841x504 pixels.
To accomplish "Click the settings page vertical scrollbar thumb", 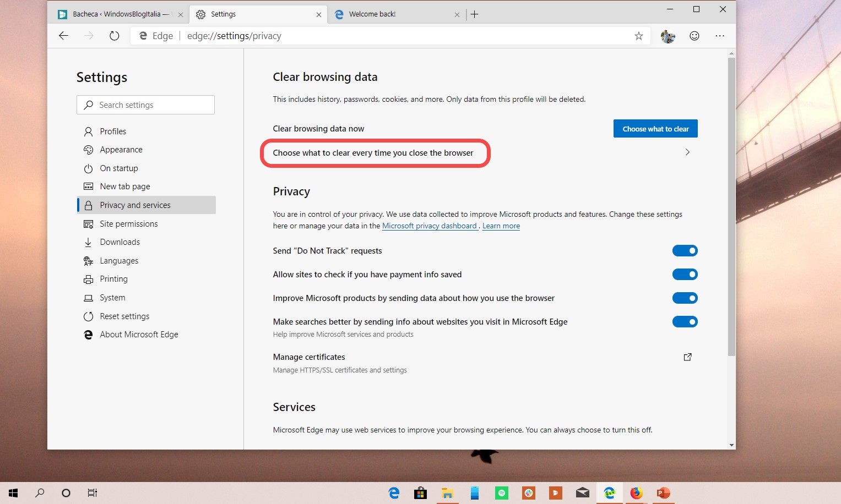I will 731,206.
